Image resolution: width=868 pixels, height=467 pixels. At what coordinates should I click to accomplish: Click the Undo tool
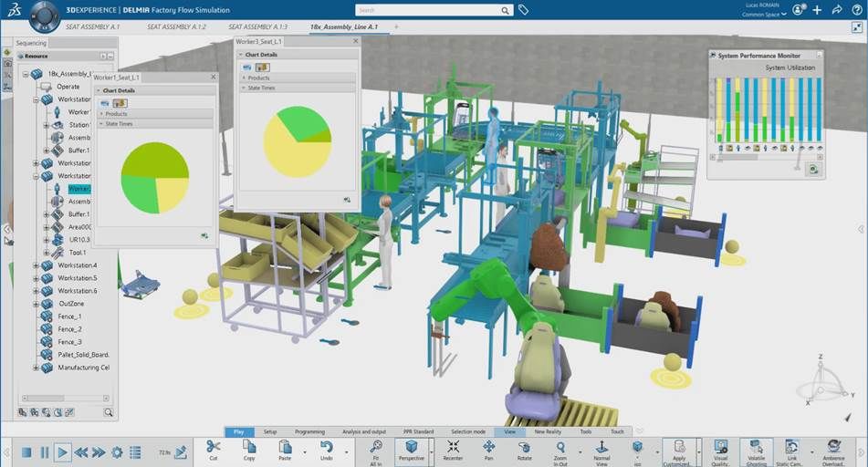coord(327,450)
